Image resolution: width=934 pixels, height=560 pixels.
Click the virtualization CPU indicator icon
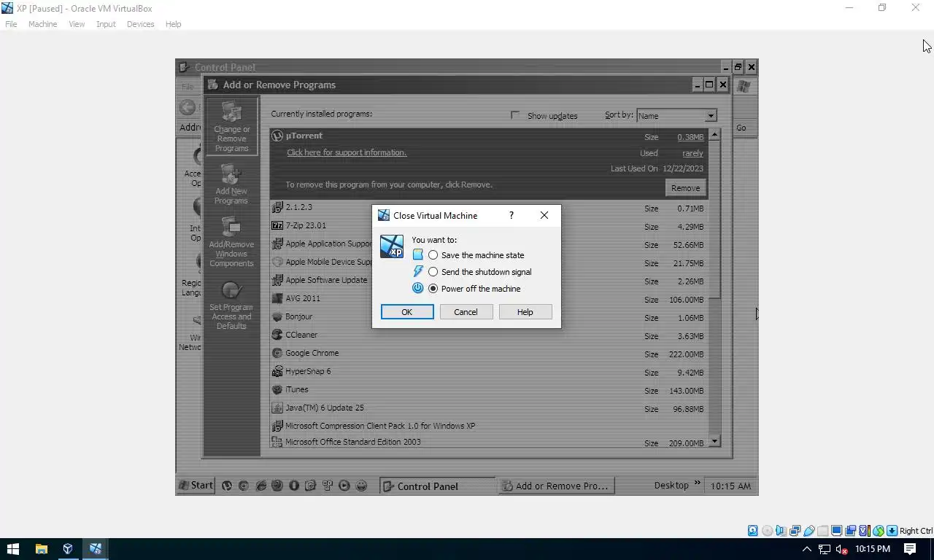click(865, 531)
